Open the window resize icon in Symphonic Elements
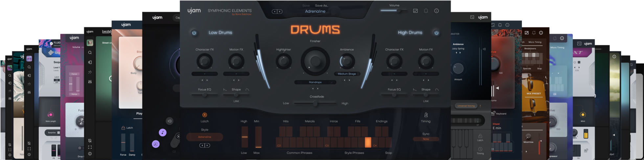The width and height of the screenshot is (644, 160). pos(415,11)
